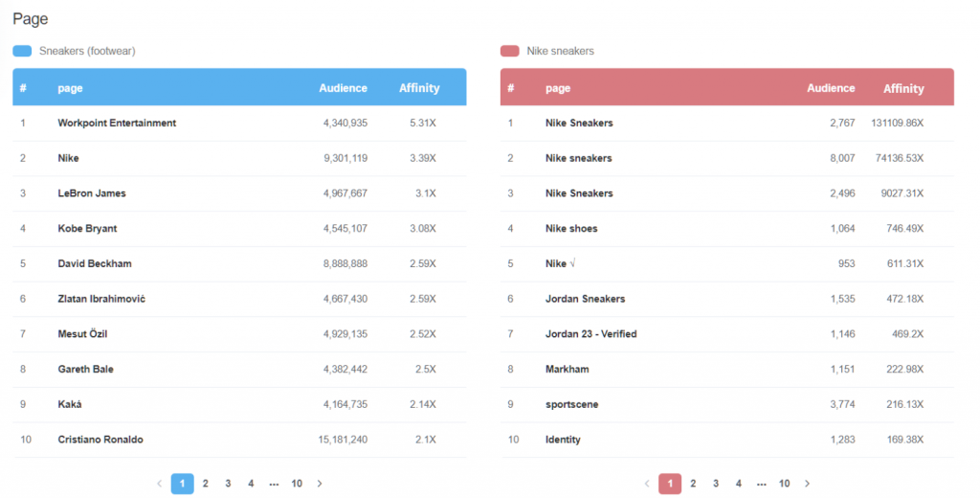Click the ellipsis in Nike sneakers pagination
Screen dimensions: 980x498
click(761, 483)
